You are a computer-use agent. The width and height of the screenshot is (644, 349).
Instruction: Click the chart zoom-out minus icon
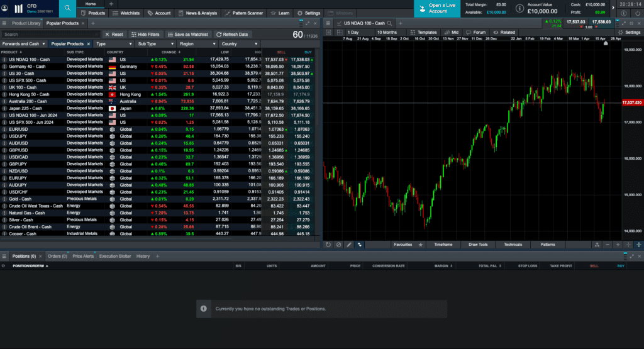(608, 245)
